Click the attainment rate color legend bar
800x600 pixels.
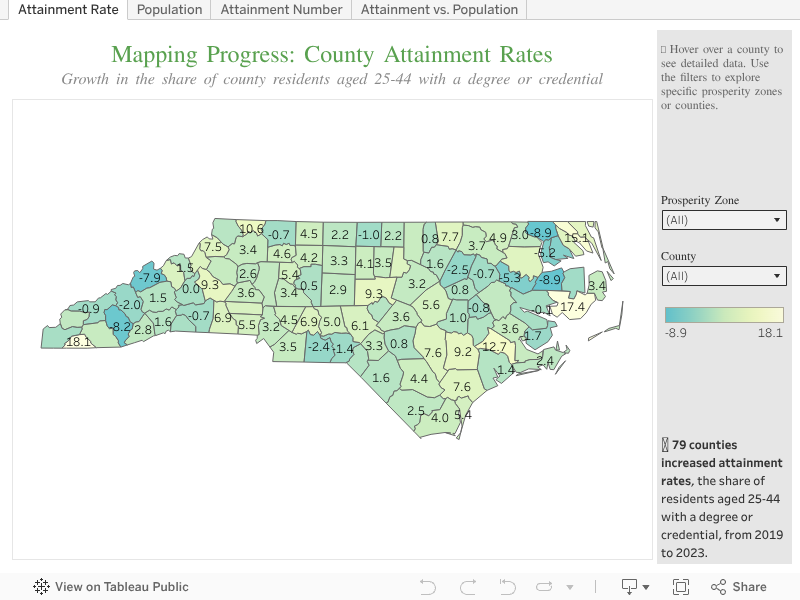[723, 315]
